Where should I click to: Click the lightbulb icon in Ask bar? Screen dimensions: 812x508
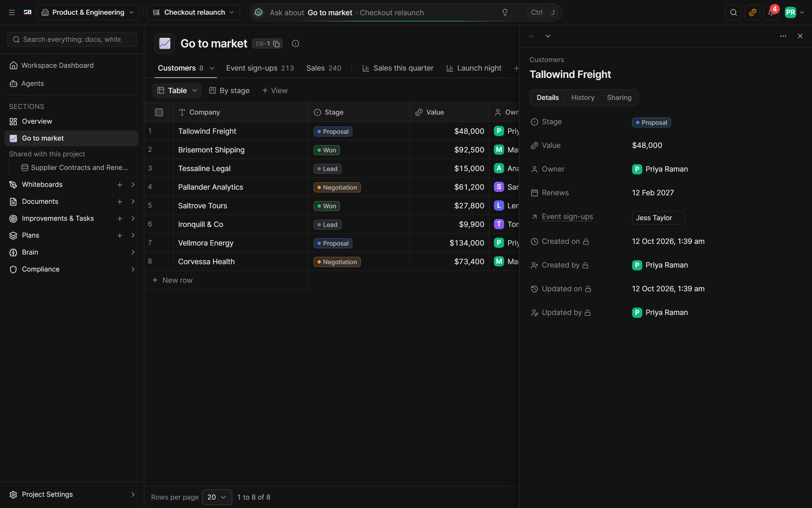coord(505,12)
